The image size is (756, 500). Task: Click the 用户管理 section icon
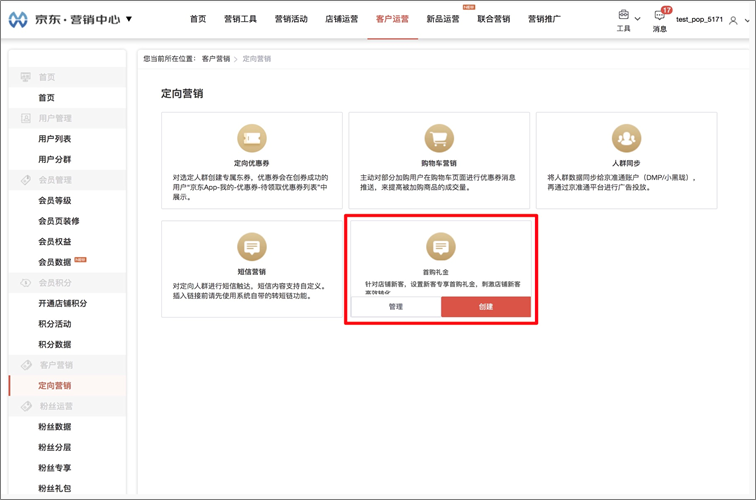click(x=26, y=118)
